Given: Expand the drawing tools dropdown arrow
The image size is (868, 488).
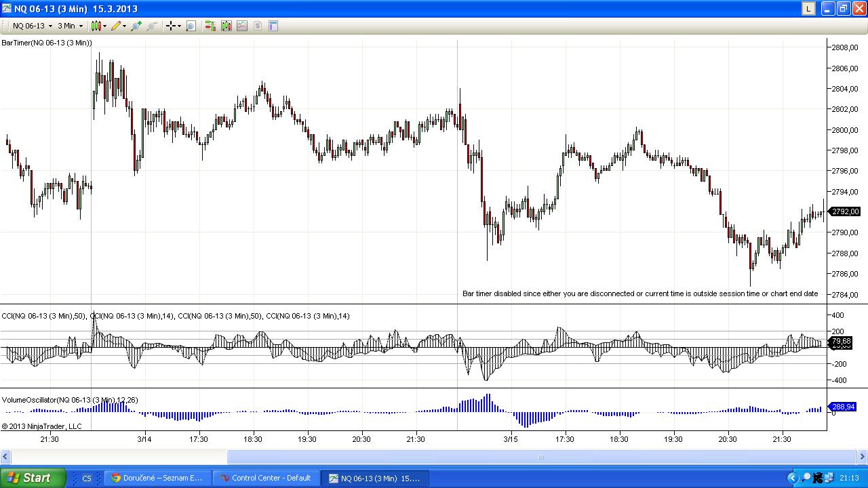Looking at the screenshot, I should click(x=125, y=26).
